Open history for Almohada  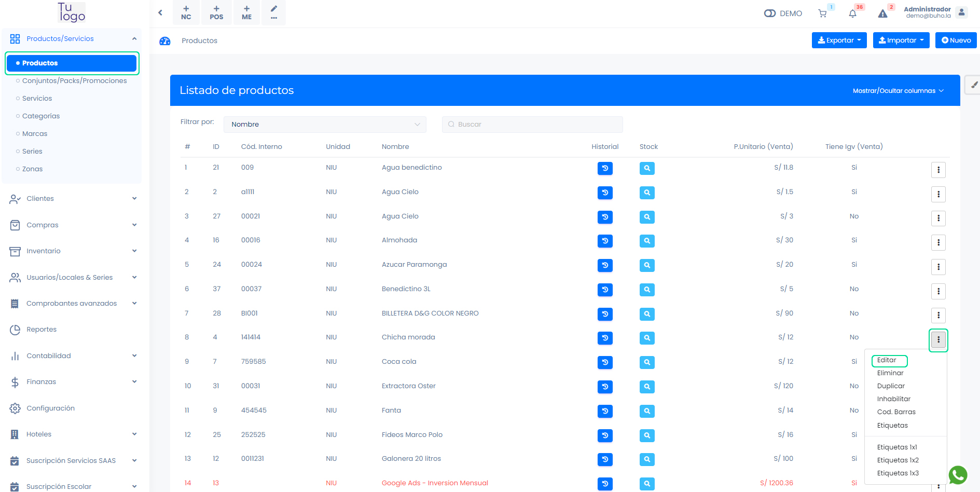click(605, 241)
